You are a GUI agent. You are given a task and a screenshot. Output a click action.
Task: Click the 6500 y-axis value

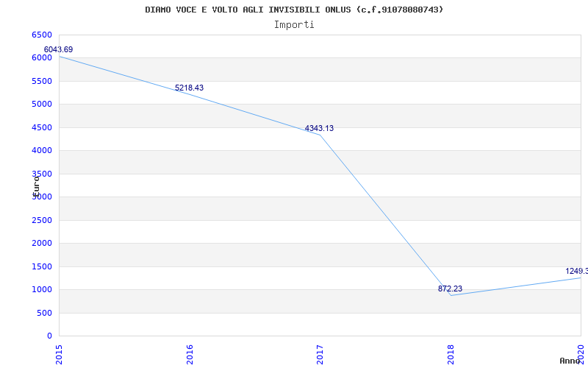tap(42, 35)
